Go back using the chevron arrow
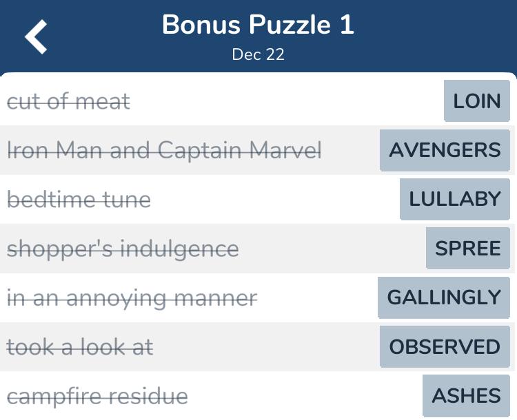 36,36
